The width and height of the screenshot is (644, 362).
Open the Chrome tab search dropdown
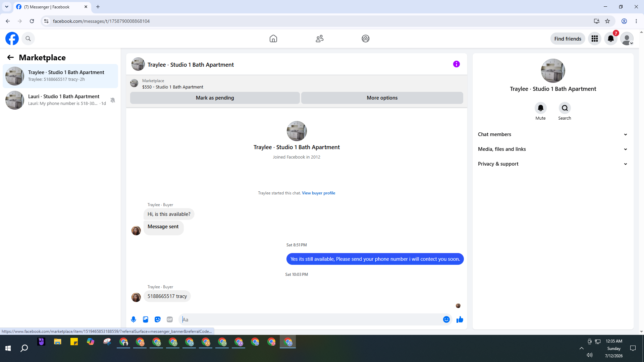pyautogui.click(x=7, y=7)
